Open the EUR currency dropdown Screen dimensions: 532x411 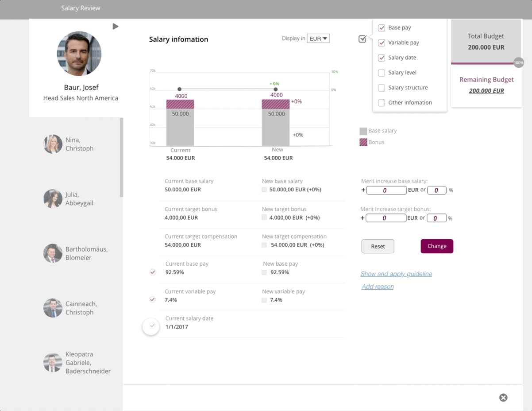318,39
